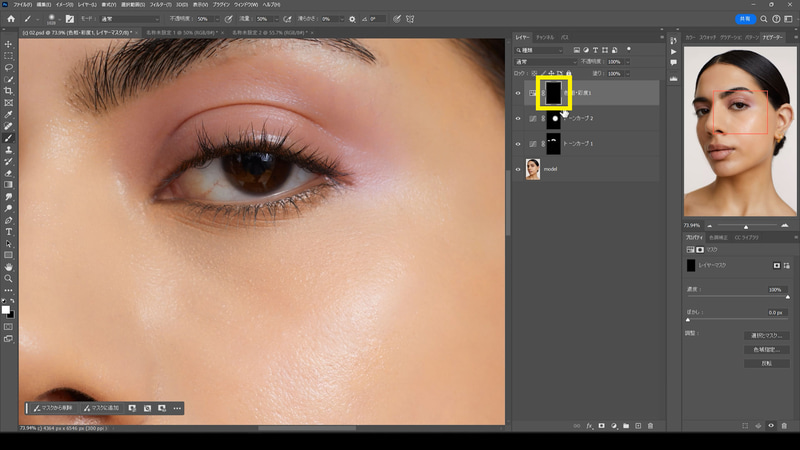Click the Home icon in the options bar

click(11, 19)
